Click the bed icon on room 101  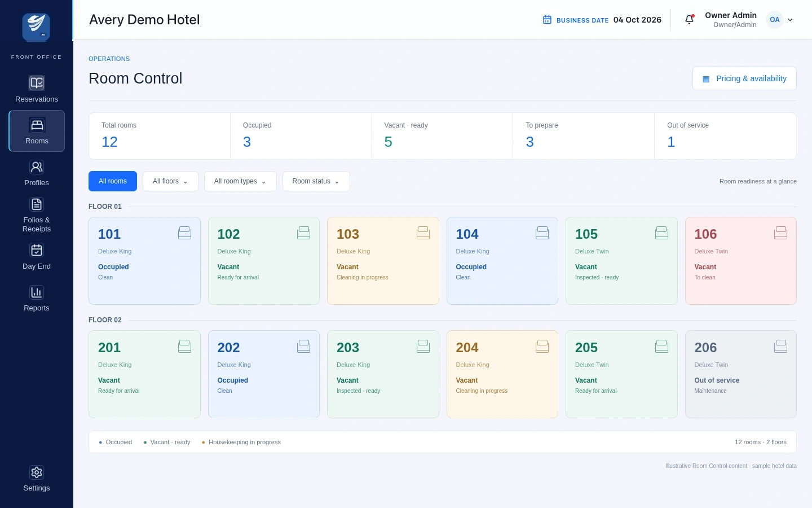pos(184,233)
